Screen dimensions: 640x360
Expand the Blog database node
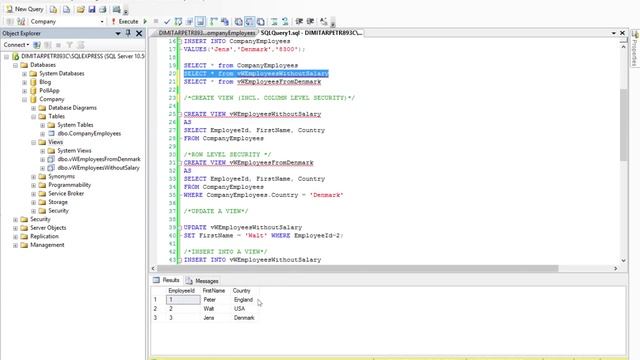tap(24, 82)
